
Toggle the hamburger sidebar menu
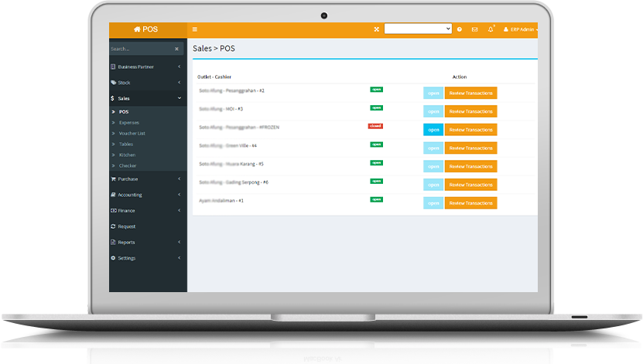coord(194,29)
